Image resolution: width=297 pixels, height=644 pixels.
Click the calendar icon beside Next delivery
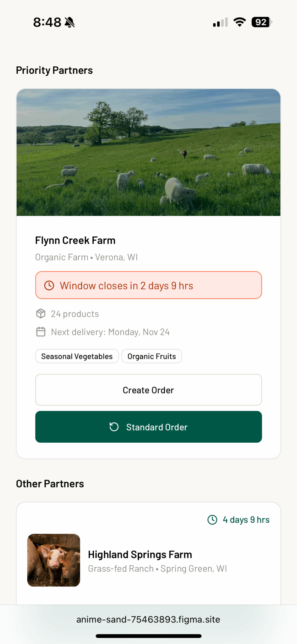point(41,332)
